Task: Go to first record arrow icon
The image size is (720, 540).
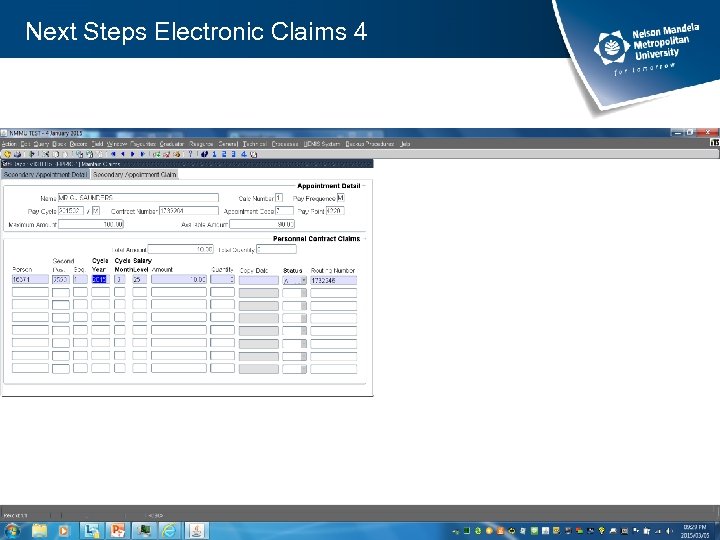Action: [113, 154]
